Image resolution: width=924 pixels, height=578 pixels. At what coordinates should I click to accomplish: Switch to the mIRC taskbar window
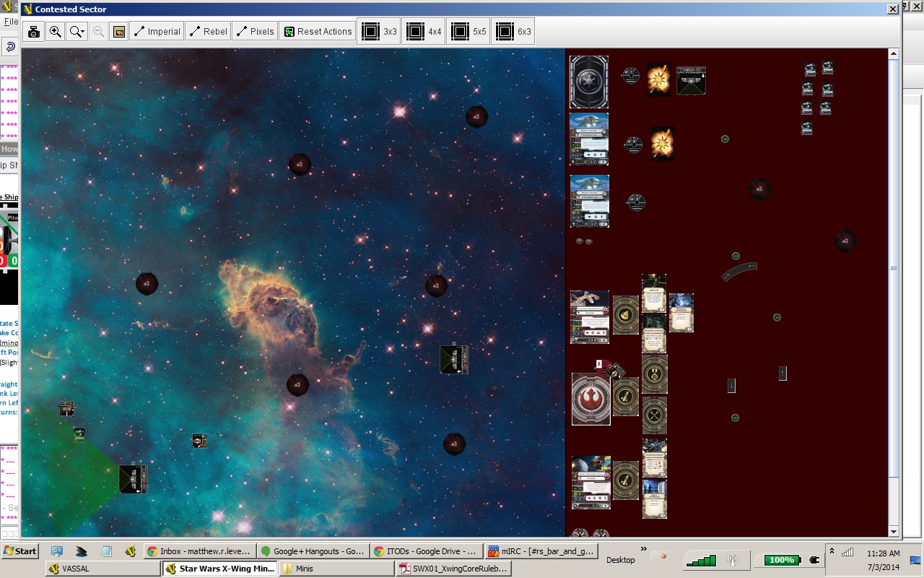coord(541,551)
